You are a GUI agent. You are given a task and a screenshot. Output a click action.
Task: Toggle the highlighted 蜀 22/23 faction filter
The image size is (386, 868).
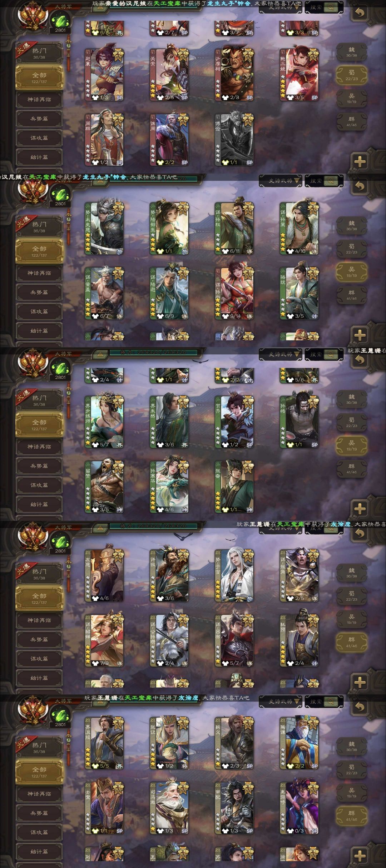pyautogui.click(x=351, y=75)
